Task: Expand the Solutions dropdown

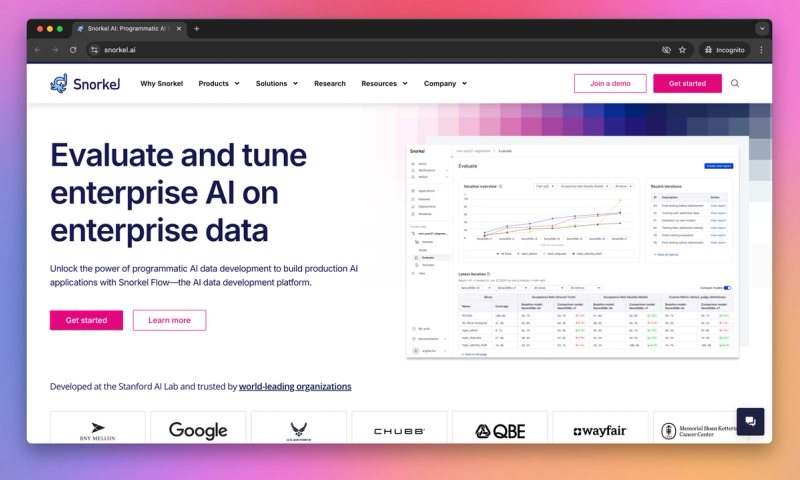Action: [277, 84]
